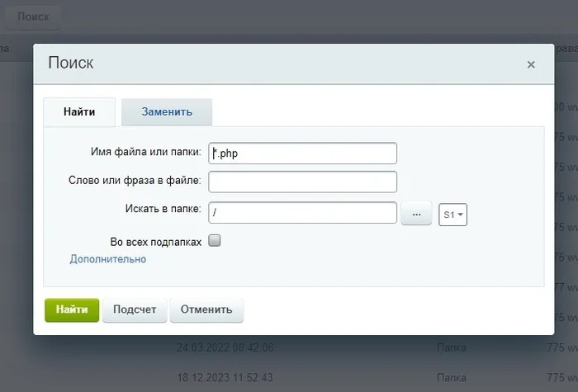Click the green Найти button
This screenshot has height=392, width=578.
72,309
